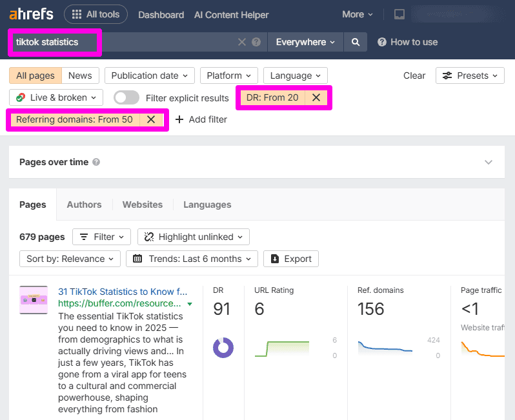Open the Presets dropdown
515x420 pixels.
coord(470,75)
